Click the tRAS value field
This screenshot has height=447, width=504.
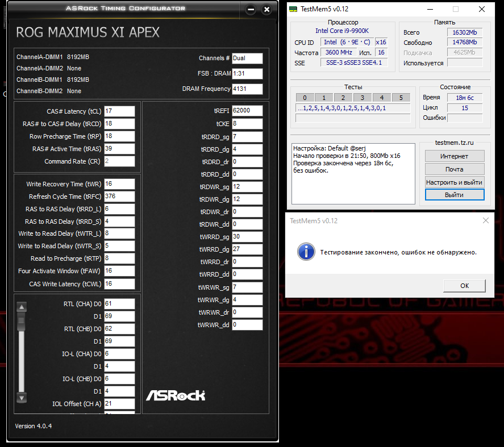[119, 149]
